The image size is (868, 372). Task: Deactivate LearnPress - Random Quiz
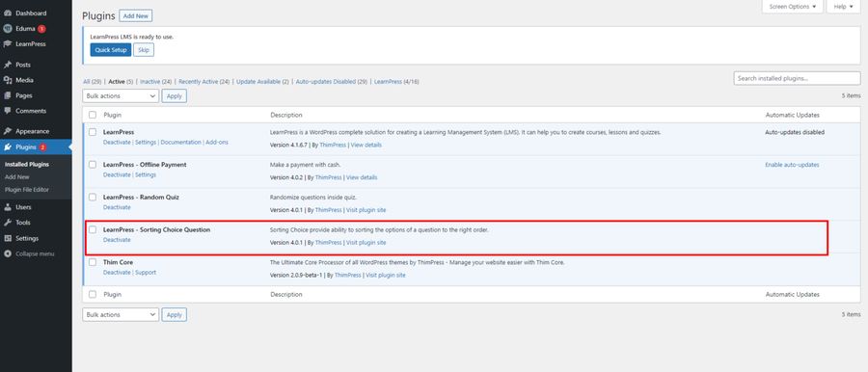(x=117, y=207)
